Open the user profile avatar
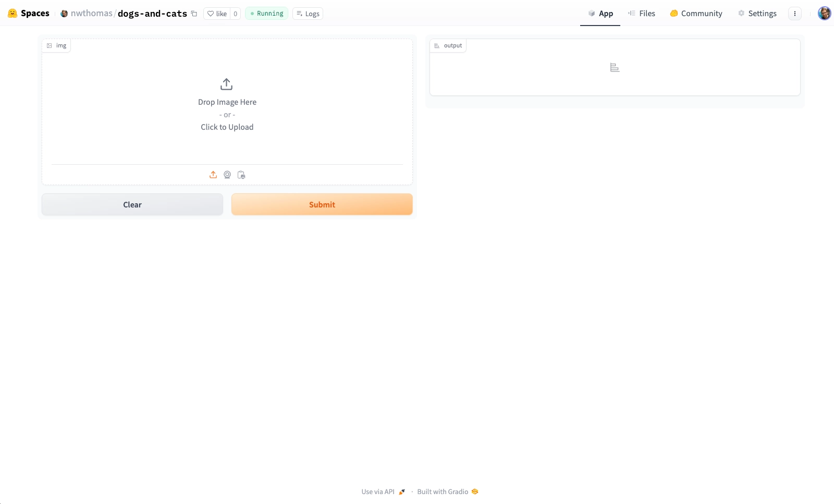The image size is (834, 504). coord(824,14)
